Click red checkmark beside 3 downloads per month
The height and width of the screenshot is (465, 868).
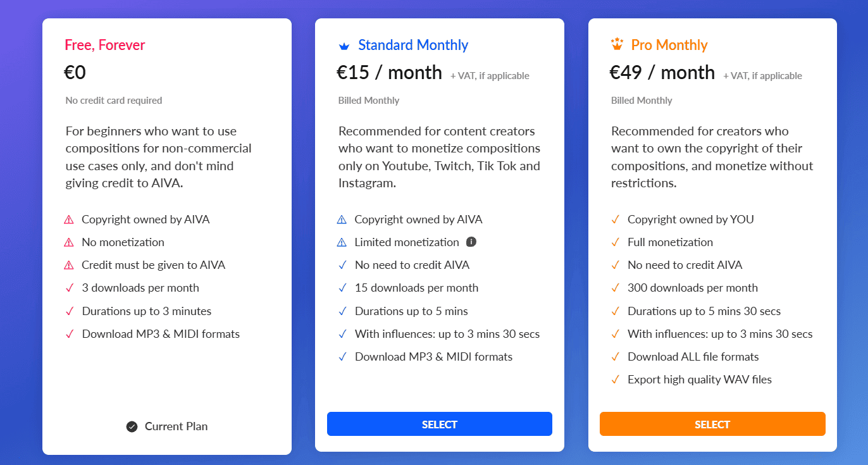70,288
